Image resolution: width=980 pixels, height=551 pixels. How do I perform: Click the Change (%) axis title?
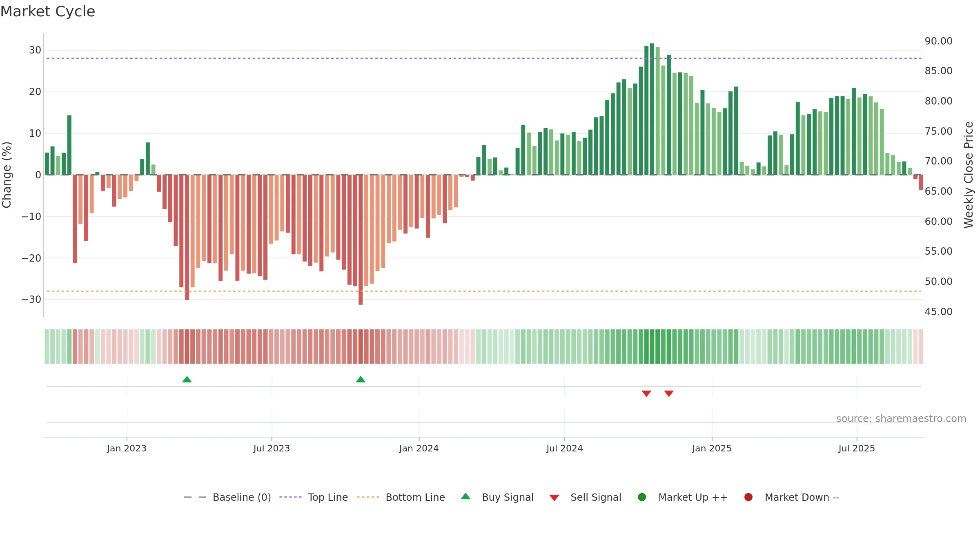[7, 175]
